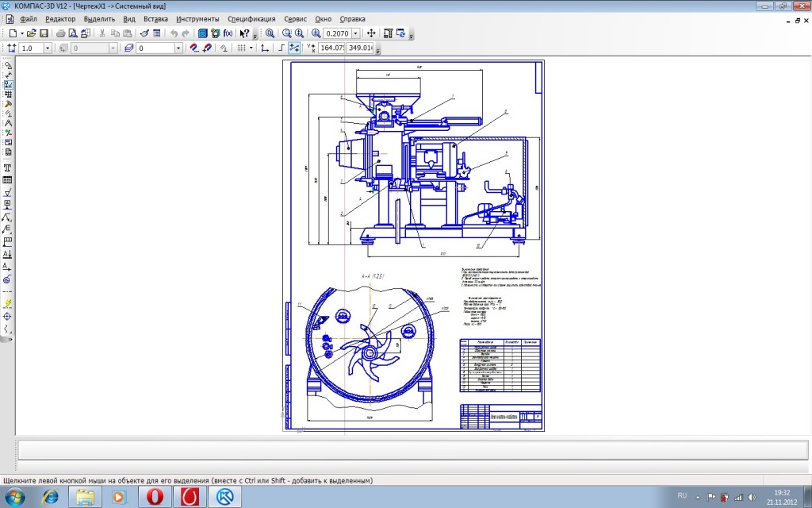The width and height of the screenshot is (812, 508).
Task: Expand the left sidebar overflow arrow at bottom
Action: tap(8, 340)
